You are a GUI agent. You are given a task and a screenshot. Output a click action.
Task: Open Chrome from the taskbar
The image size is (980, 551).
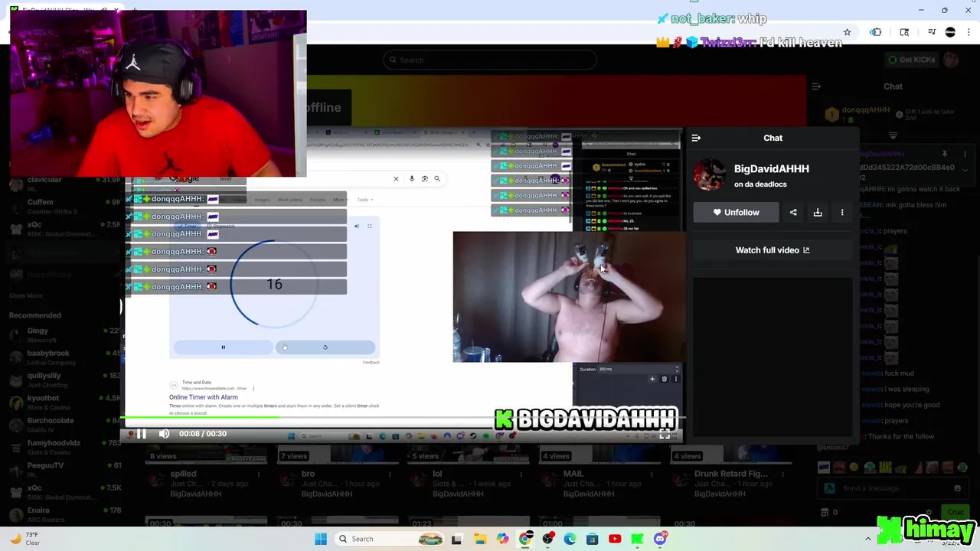tap(525, 539)
